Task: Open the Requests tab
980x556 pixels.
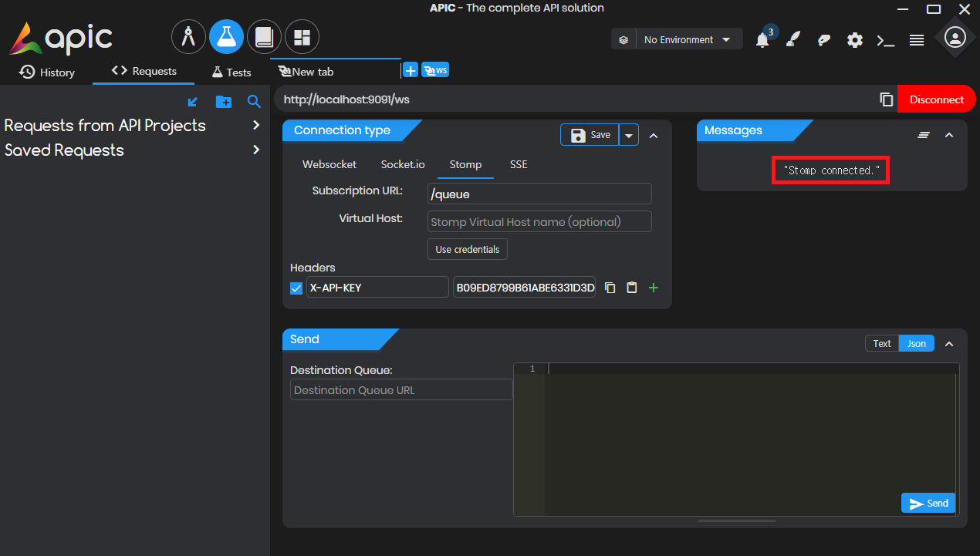Action: coord(144,71)
